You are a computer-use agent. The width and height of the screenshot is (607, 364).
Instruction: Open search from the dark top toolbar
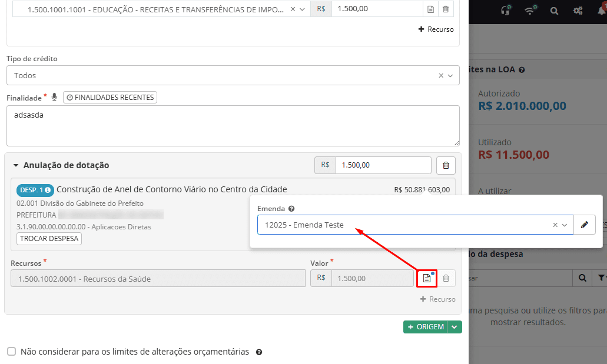tap(555, 10)
